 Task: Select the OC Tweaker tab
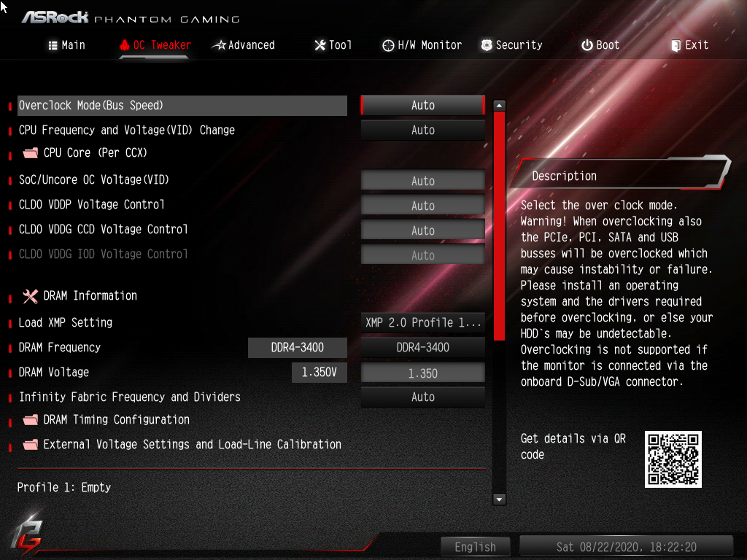click(155, 45)
